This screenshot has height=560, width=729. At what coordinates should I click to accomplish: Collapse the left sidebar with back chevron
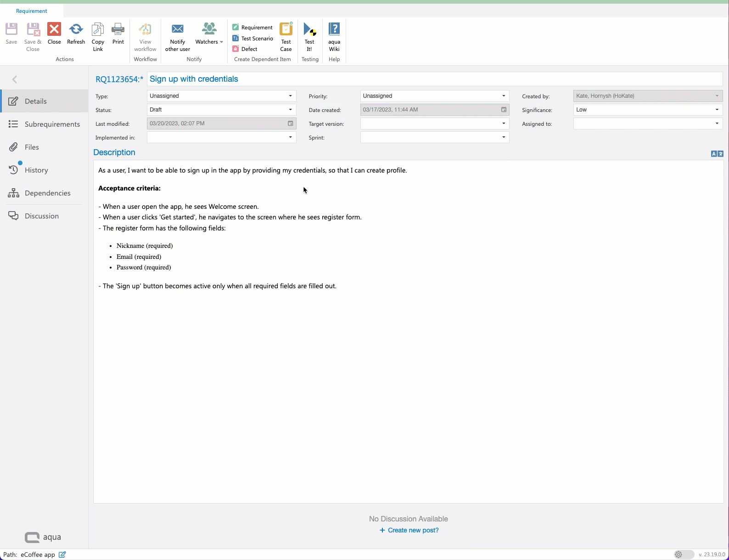click(15, 79)
